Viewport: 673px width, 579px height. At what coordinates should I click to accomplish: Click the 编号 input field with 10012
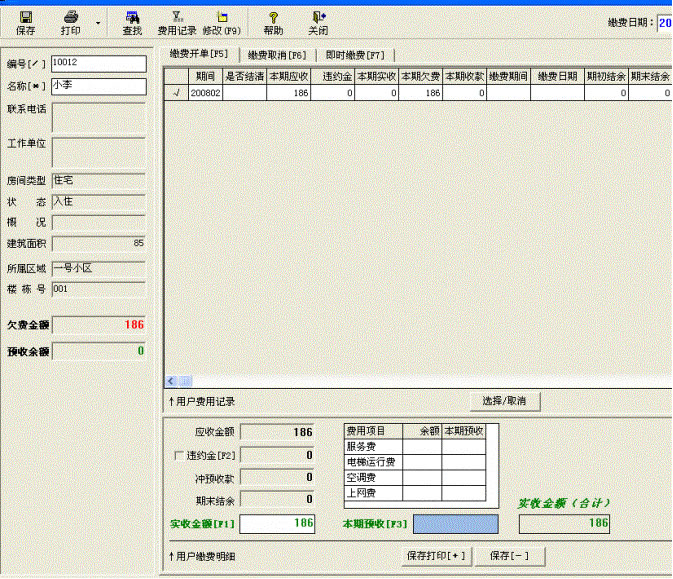click(99, 64)
